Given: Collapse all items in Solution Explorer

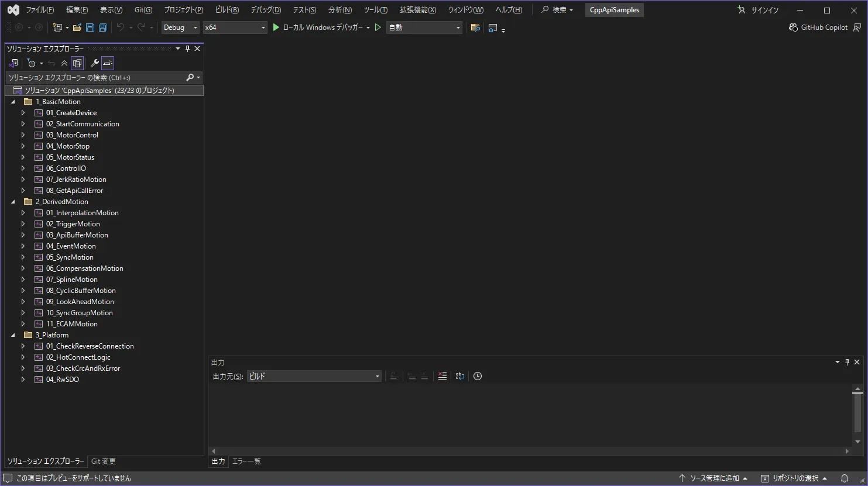Looking at the screenshot, I should 64,63.
